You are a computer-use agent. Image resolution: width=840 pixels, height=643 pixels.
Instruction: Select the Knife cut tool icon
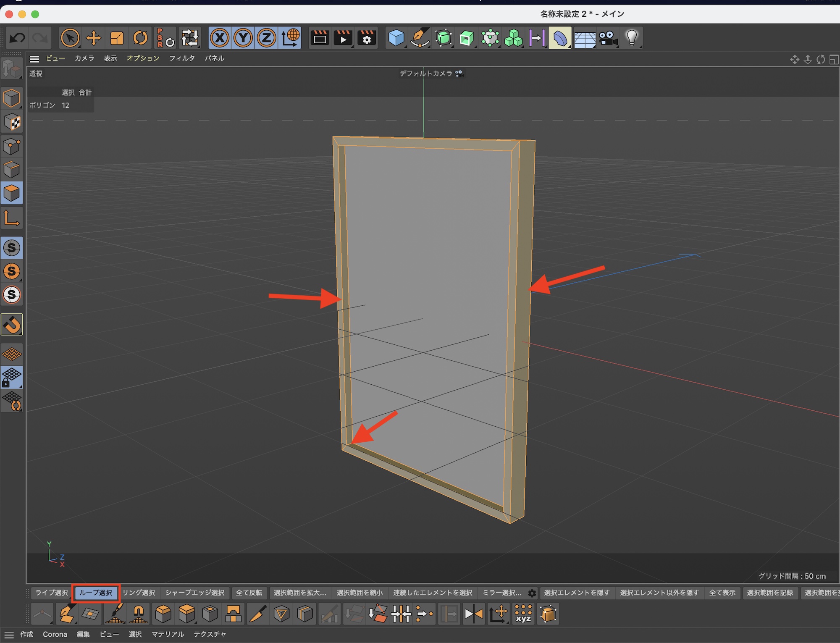pos(257,614)
